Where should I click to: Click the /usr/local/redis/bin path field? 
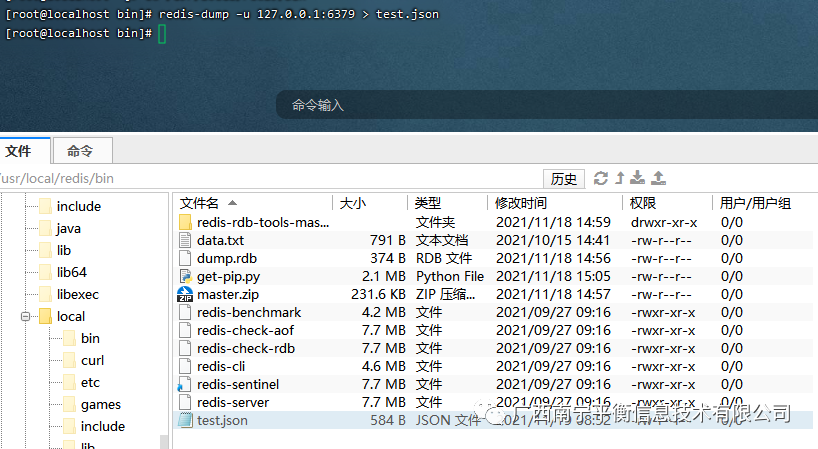point(269,178)
